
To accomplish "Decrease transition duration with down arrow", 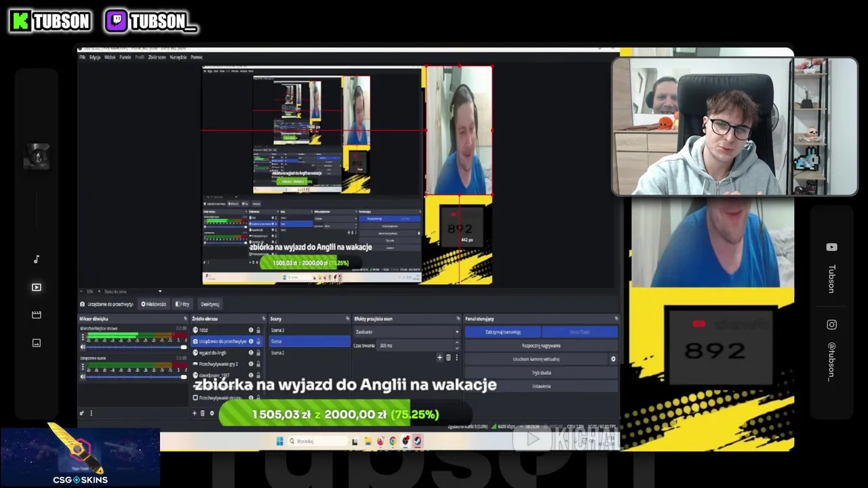I will click(x=457, y=348).
